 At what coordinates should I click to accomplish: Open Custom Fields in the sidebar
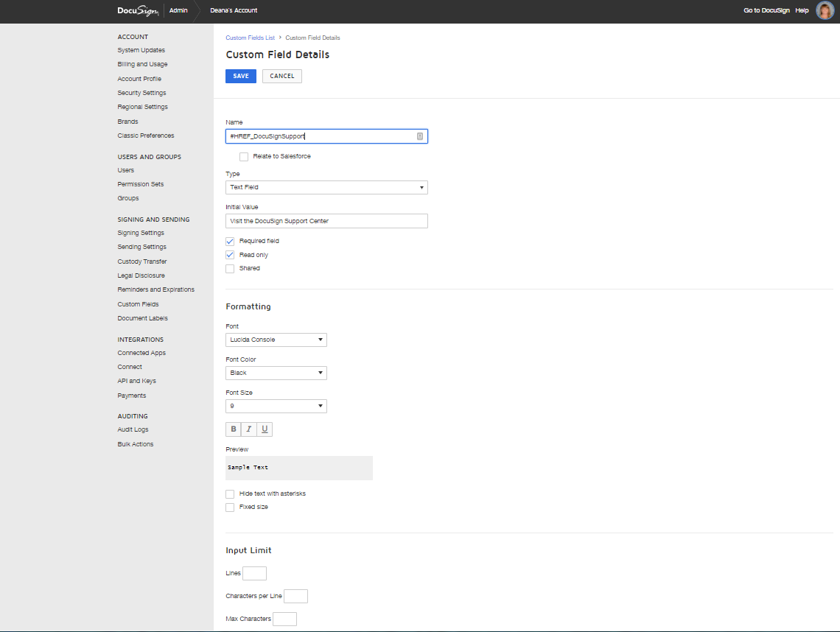(x=138, y=304)
